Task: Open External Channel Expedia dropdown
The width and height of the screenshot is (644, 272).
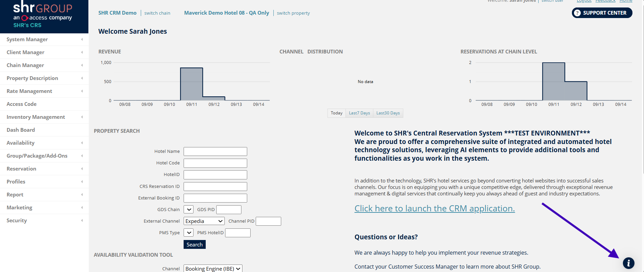Action: click(x=204, y=221)
